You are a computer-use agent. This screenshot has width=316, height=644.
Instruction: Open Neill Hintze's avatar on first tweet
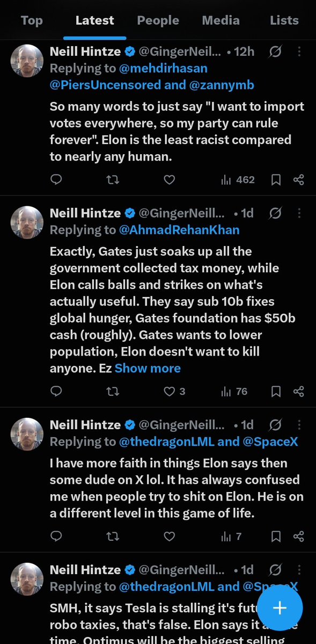[x=27, y=61]
